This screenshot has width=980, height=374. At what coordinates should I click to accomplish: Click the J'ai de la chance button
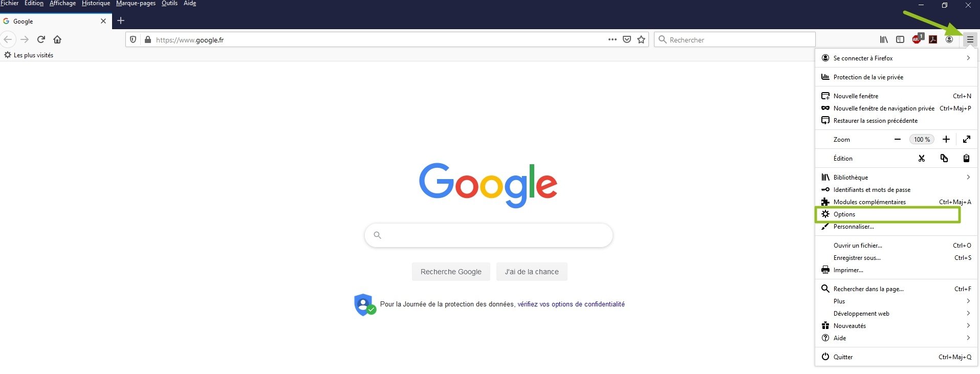point(532,272)
